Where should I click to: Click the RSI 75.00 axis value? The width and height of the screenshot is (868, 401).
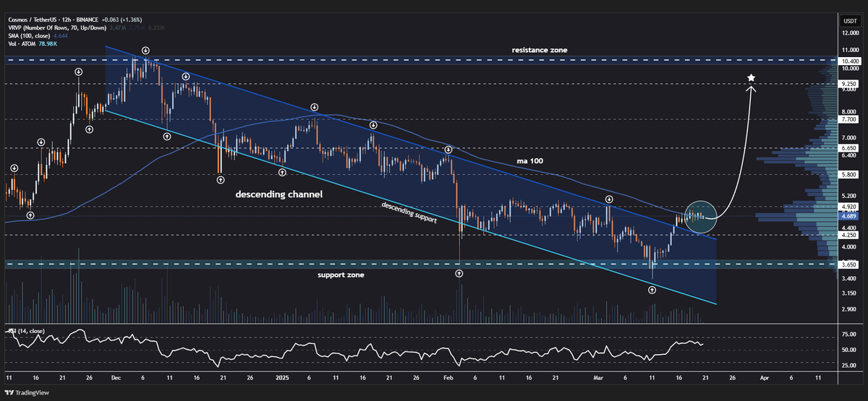(x=848, y=335)
